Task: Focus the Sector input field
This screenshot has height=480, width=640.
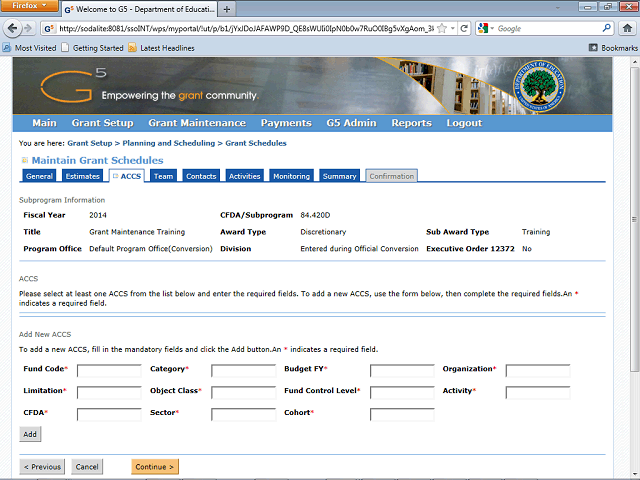Action: (x=243, y=415)
